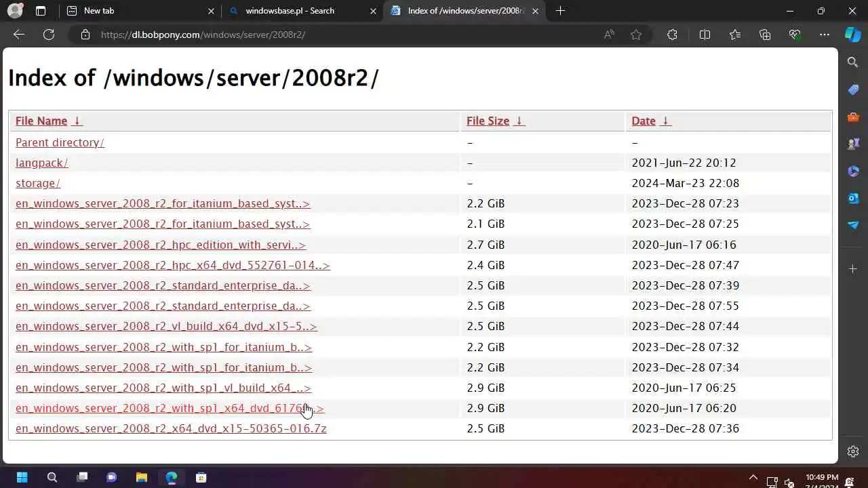This screenshot has width=868, height=488.
Task: Sort descending using Date arrow
Action: tap(665, 121)
